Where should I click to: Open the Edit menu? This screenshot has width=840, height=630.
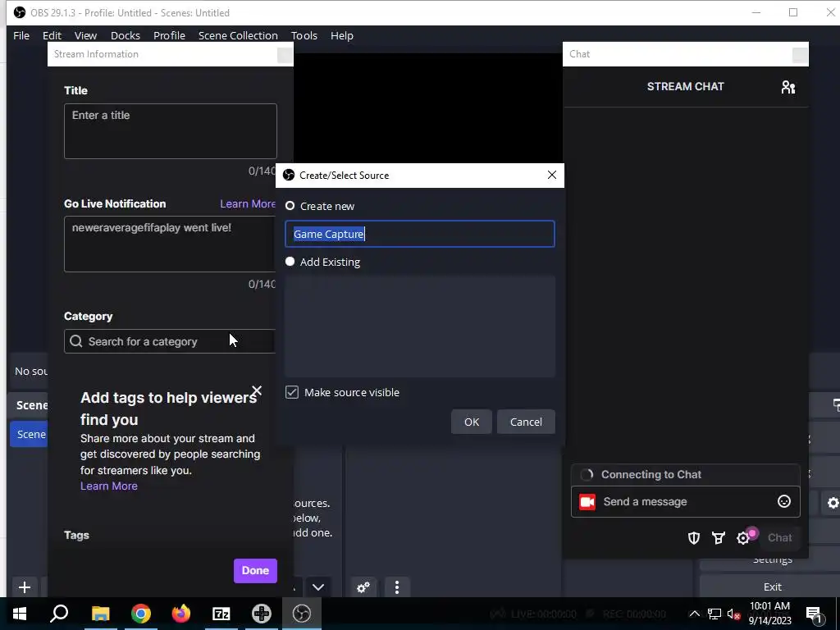(x=52, y=35)
